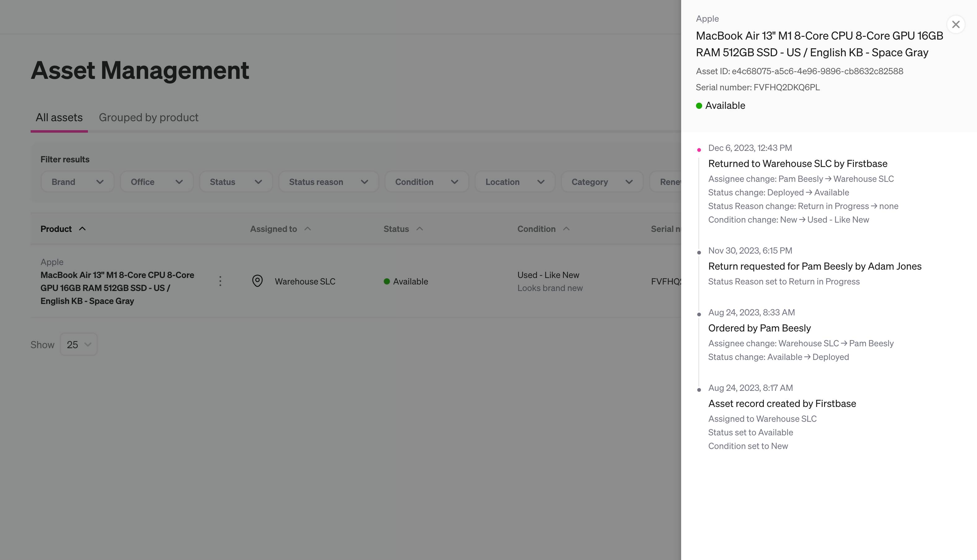
Task: Click the Assigned to column header
Action: pyautogui.click(x=274, y=229)
